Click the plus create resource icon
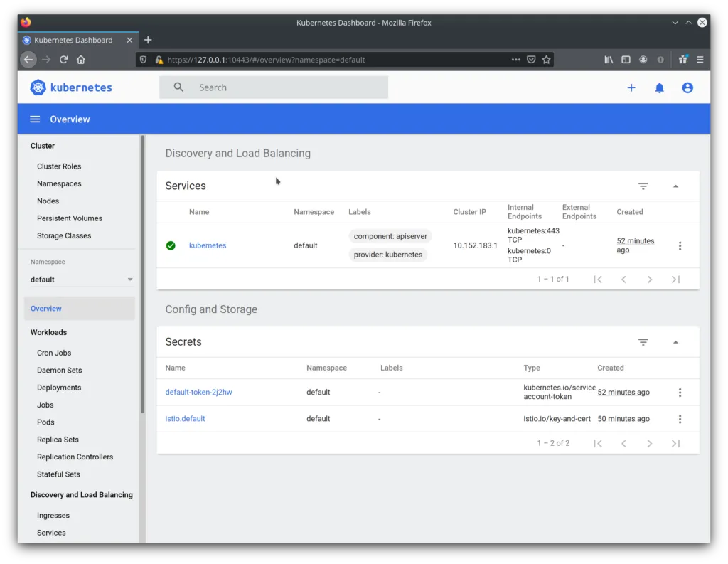 [631, 87]
